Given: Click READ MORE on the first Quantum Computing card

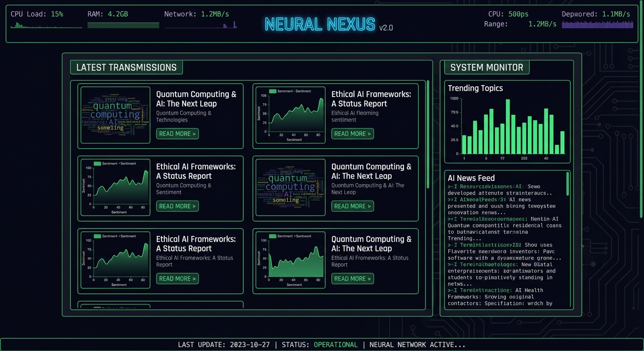Looking at the screenshot, I should 177,133.
